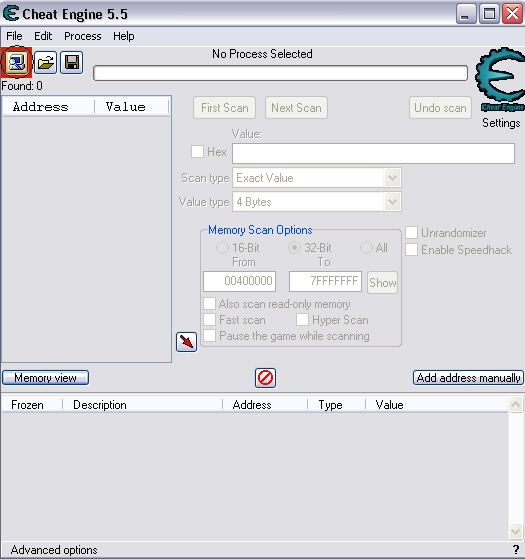
Task: Click the Undo scan button
Action: coord(440,108)
